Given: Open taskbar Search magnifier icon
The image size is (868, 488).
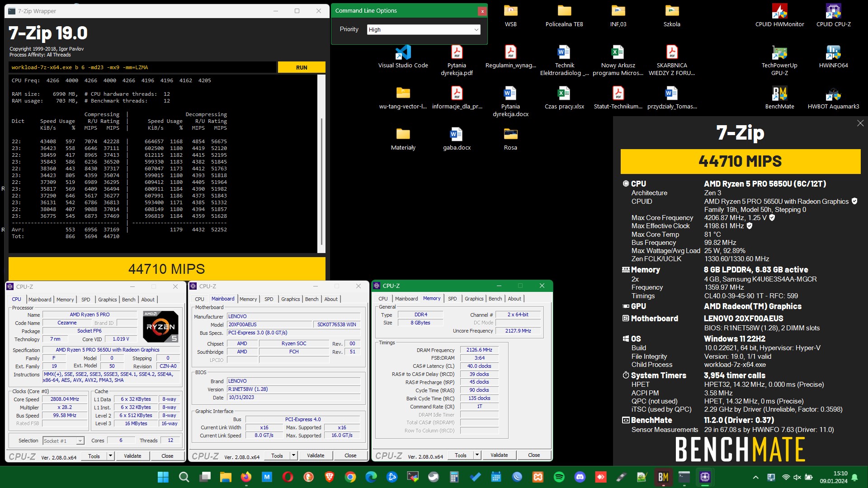Looking at the screenshot, I should (x=184, y=477).
